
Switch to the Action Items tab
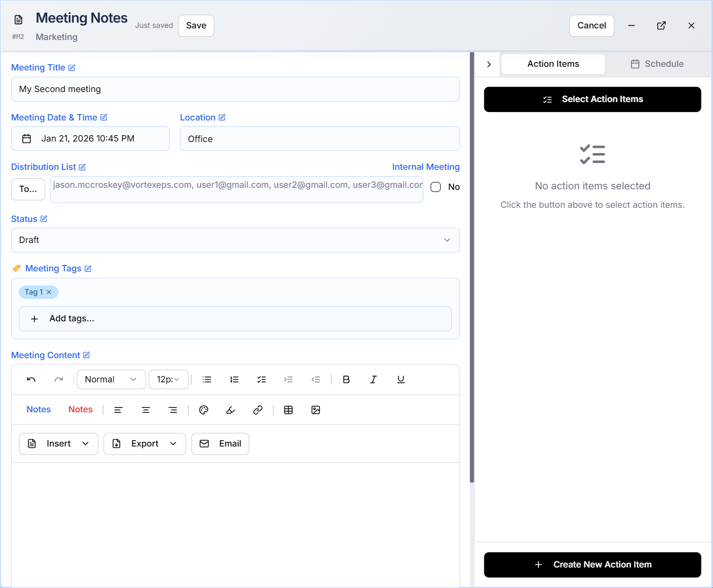tap(553, 64)
